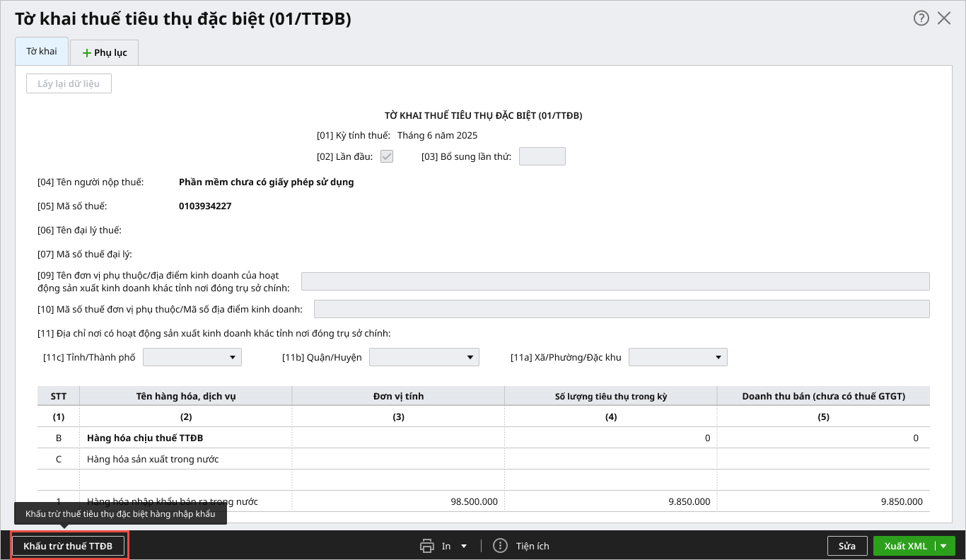Expand the Xuất XML dropdown arrow
Screen dimensions: 966x560
[x=943, y=546]
